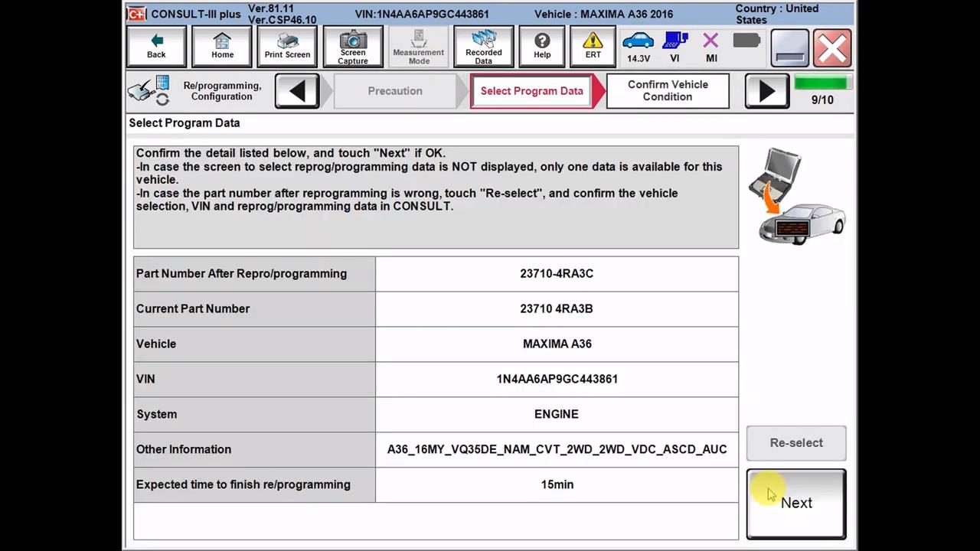Select the Precaution step

(x=395, y=91)
